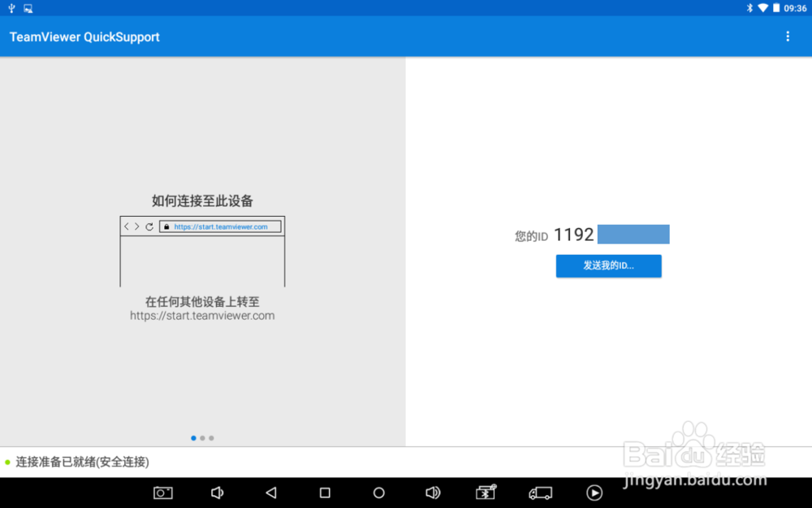
Task: Tap the volume up icon
Action: tap(433, 493)
